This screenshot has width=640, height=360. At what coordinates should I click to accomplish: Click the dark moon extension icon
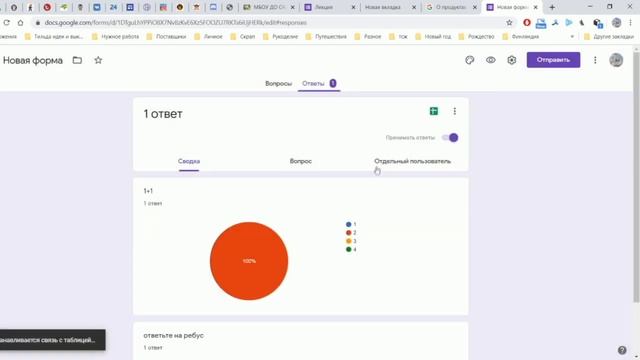click(x=582, y=23)
